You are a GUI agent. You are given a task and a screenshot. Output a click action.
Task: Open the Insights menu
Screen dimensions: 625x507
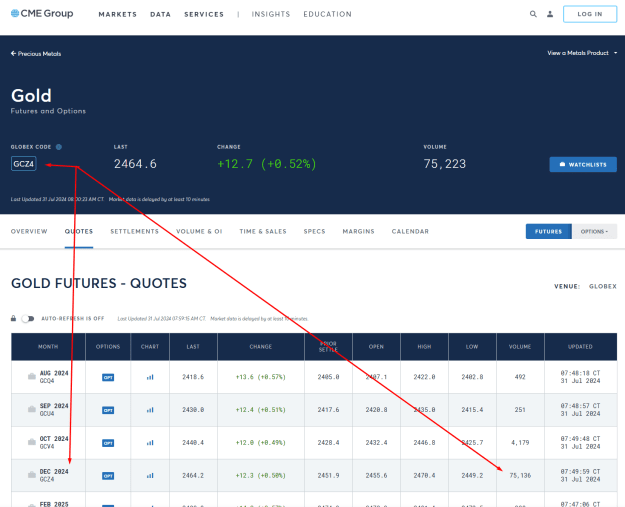click(271, 14)
